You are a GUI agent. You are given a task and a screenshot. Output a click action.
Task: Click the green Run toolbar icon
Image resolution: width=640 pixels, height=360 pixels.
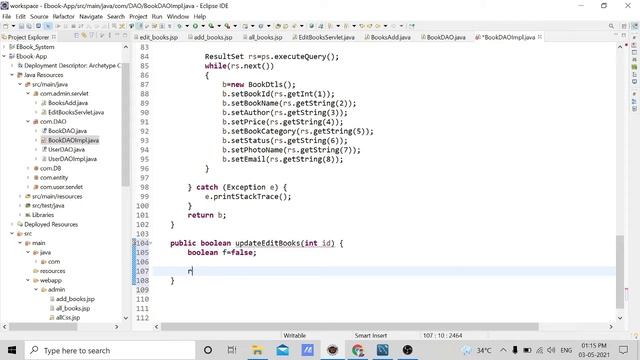coord(195,26)
